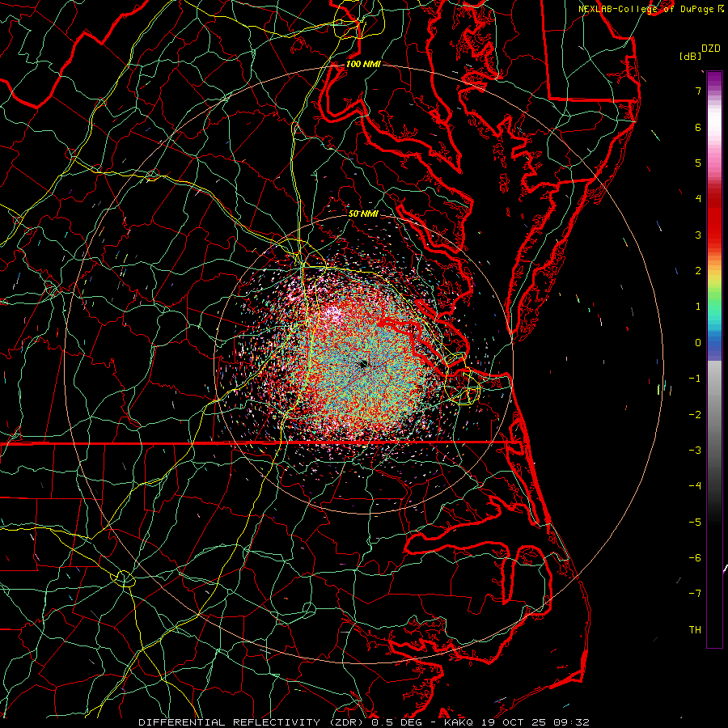
Task: Click the 6 value on color scale
Action: 698,127
